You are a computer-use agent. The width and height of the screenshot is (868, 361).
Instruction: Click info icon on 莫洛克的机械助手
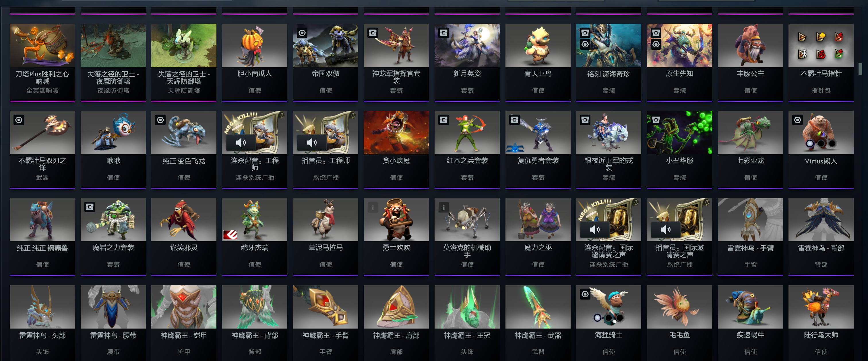443,207
